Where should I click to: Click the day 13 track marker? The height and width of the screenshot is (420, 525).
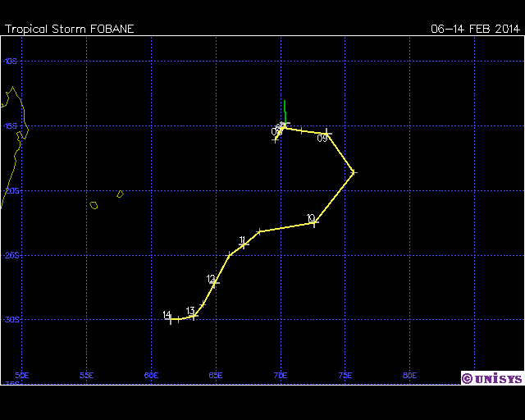coord(194,315)
